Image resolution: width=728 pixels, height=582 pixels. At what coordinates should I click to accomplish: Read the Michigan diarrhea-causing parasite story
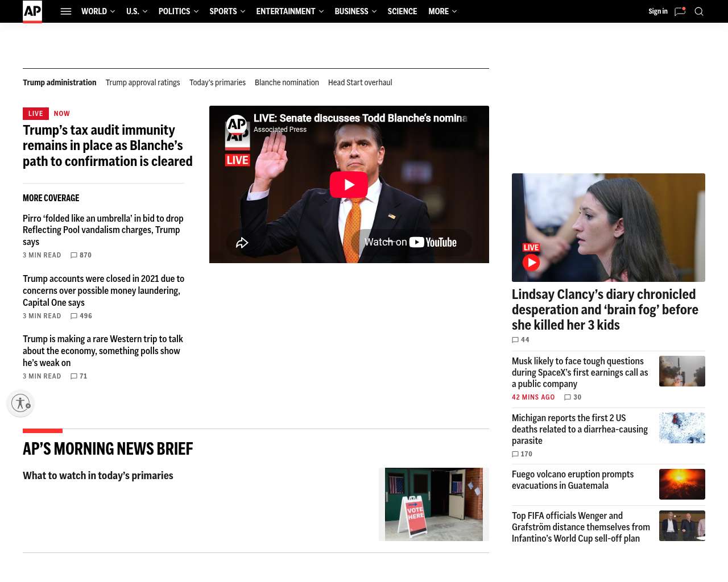coord(580,429)
